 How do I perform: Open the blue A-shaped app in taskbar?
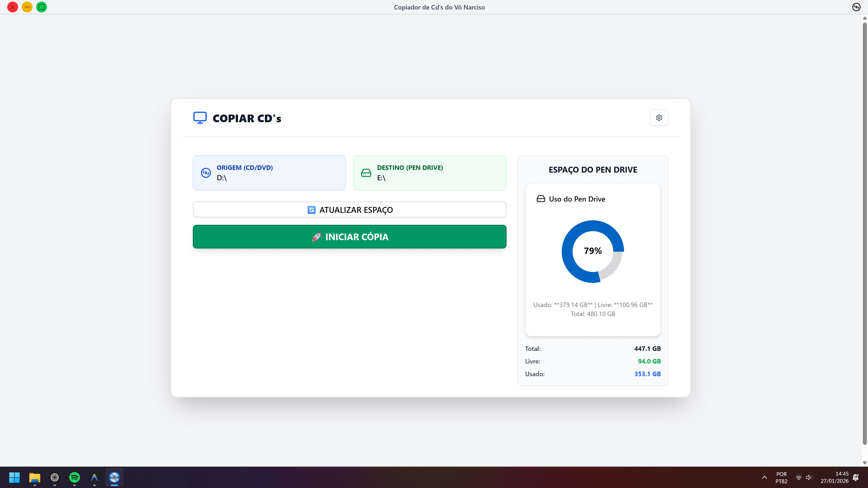[94, 477]
